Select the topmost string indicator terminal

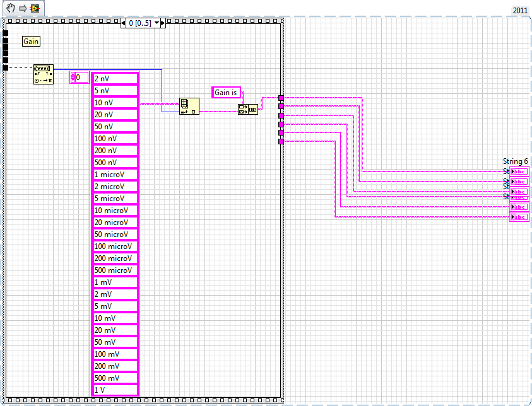coord(519,171)
